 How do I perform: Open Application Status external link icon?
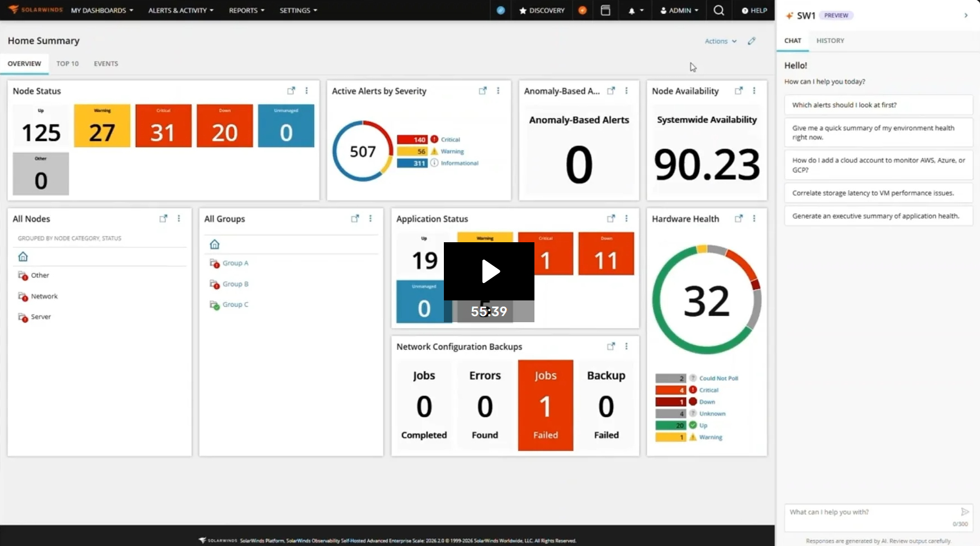pyautogui.click(x=611, y=219)
